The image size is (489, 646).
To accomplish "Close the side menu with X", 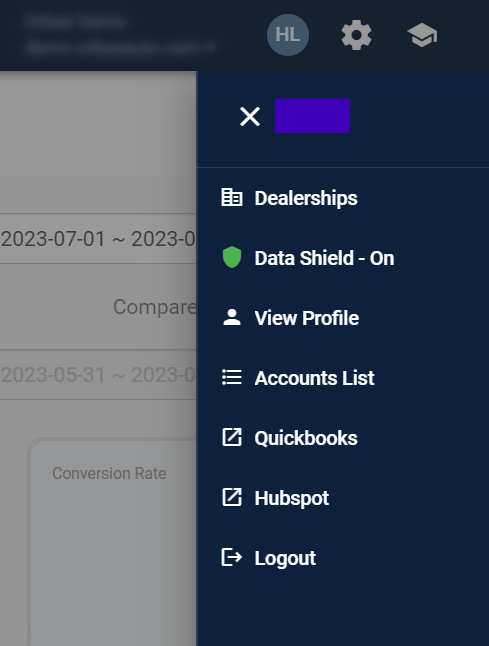I will pyautogui.click(x=250, y=116).
